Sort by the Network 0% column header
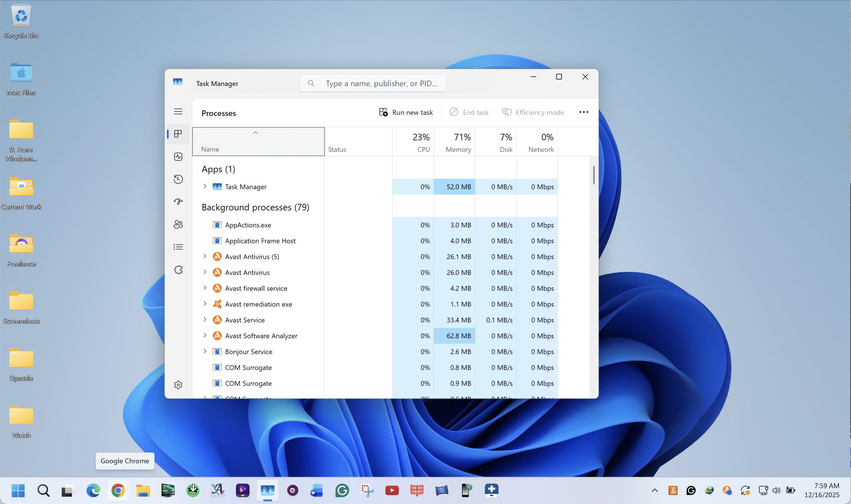Screen dimensions: 851x504 (537, 142)
